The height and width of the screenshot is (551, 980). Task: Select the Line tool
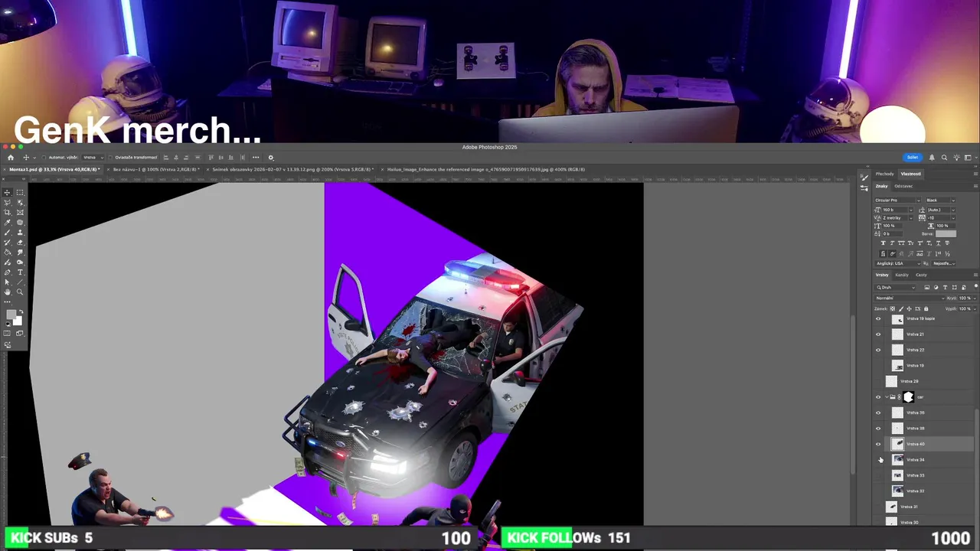click(x=20, y=282)
